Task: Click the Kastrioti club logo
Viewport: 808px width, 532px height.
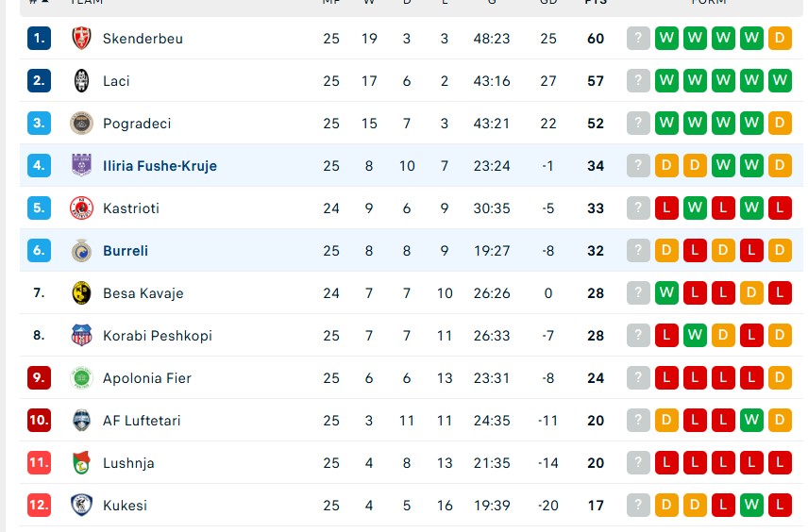Action: [x=82, y=208]
